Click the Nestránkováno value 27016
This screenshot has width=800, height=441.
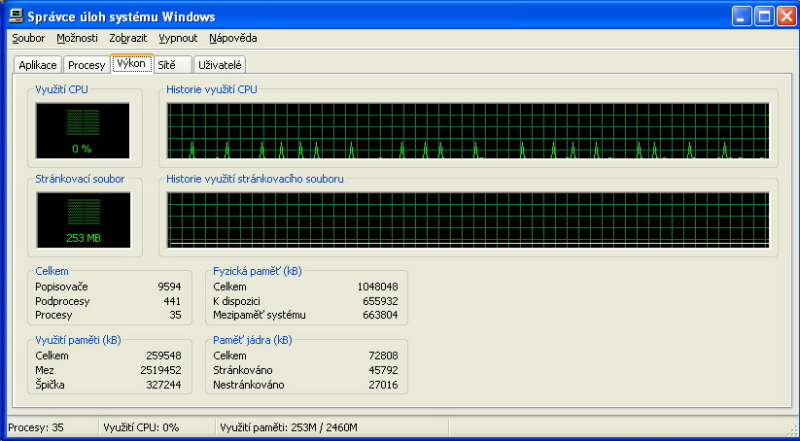(384, 385)
